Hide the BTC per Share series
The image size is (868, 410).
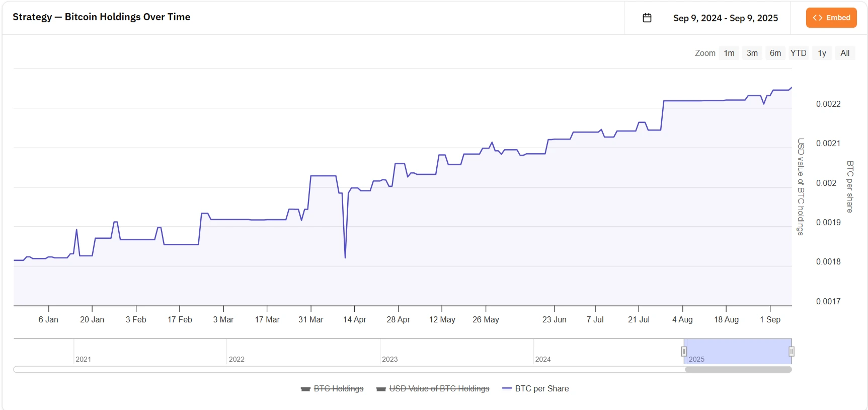pyautogui.click(x=541, y=388)
